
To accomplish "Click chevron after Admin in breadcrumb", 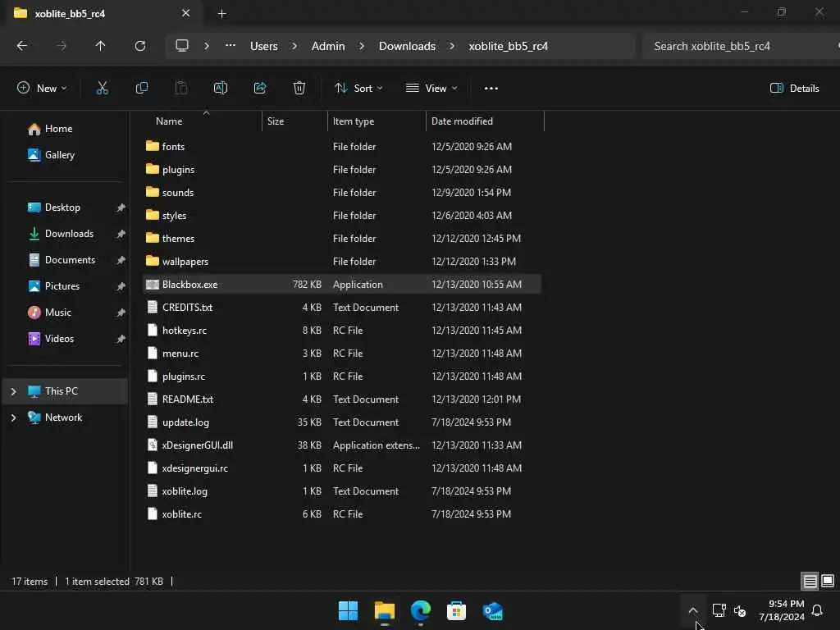I will click(362, 46).
